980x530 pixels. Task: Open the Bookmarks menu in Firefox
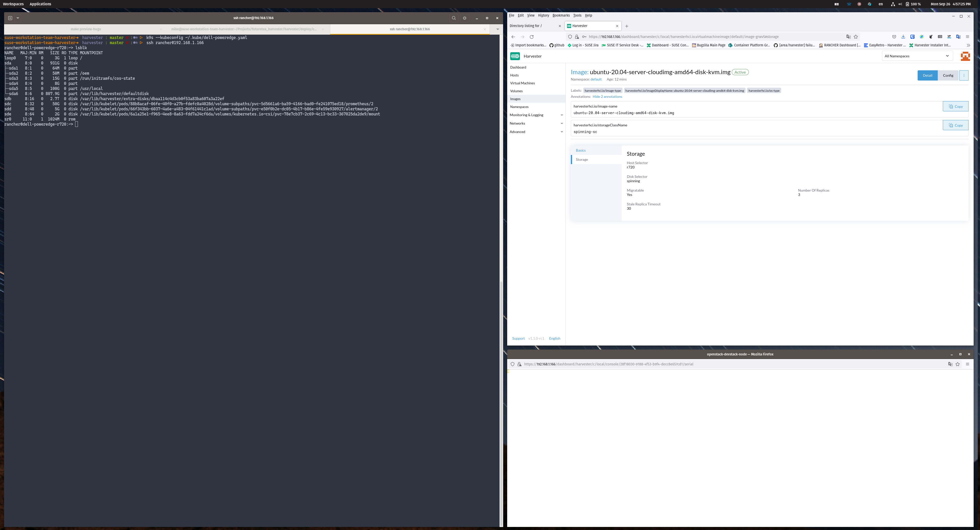click(x=561, y=16)
